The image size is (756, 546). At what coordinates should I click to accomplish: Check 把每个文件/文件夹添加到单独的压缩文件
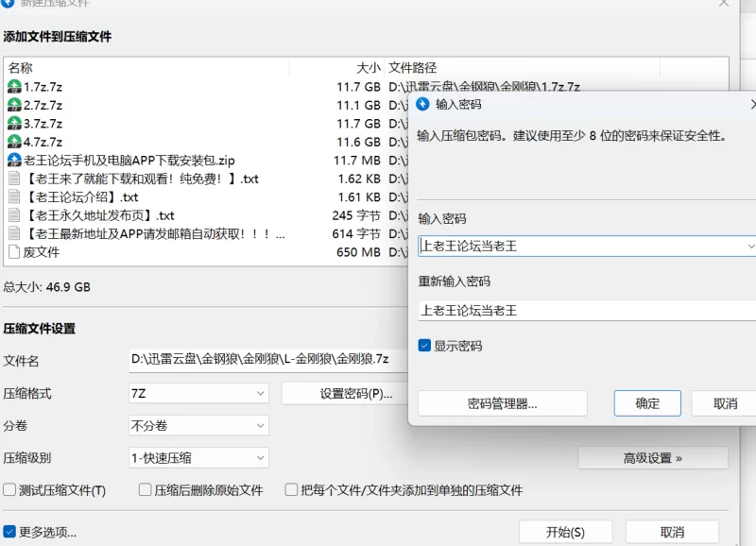(x=291, y=490)
